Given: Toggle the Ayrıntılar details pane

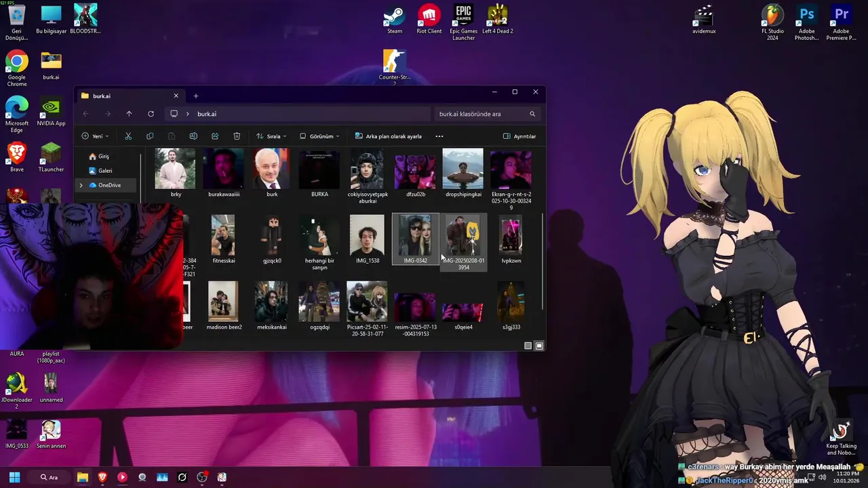Looking at the screenshot, I should click(519, 136).
